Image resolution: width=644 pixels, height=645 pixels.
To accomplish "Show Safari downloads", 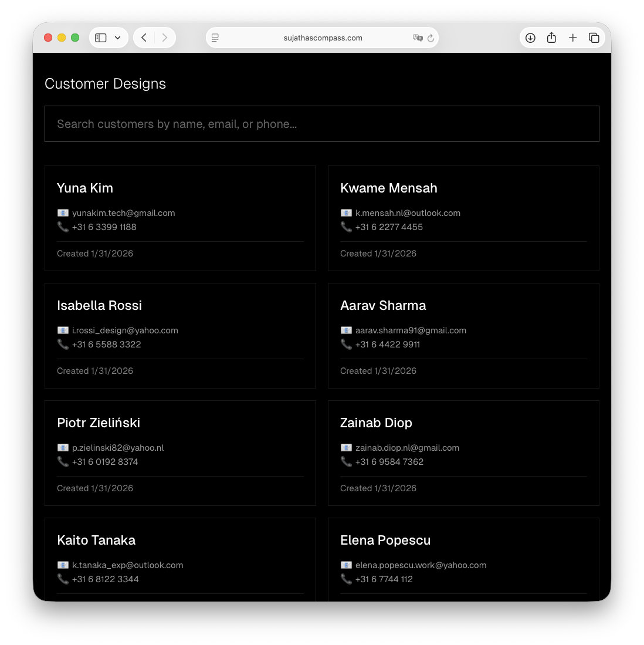I will pyautogui.click(x=530, y=38).
